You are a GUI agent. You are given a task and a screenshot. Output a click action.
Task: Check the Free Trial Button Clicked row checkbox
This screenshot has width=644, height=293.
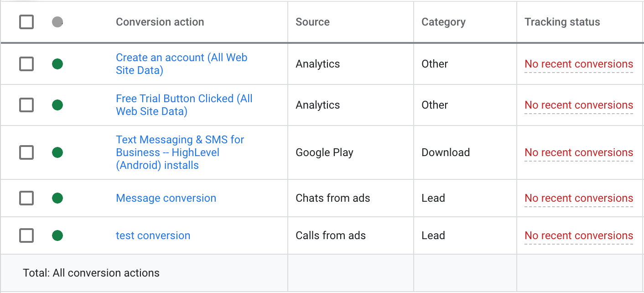[x=26, y=105]
